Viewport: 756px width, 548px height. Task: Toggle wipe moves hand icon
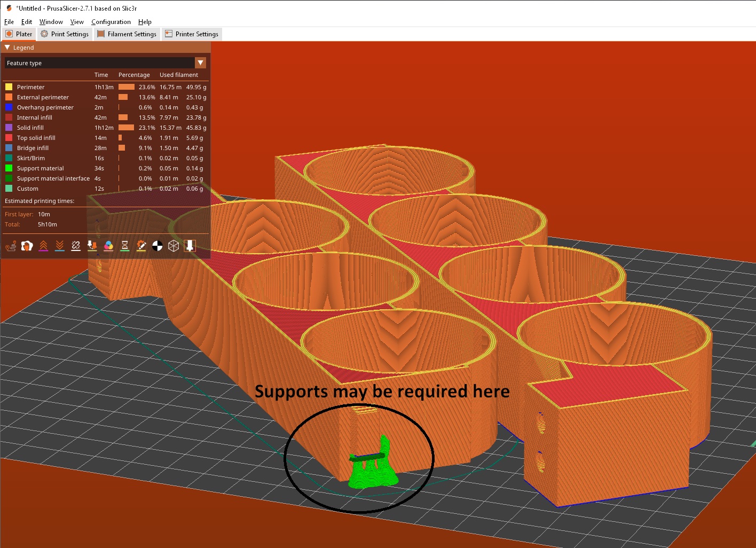(27, 246)
